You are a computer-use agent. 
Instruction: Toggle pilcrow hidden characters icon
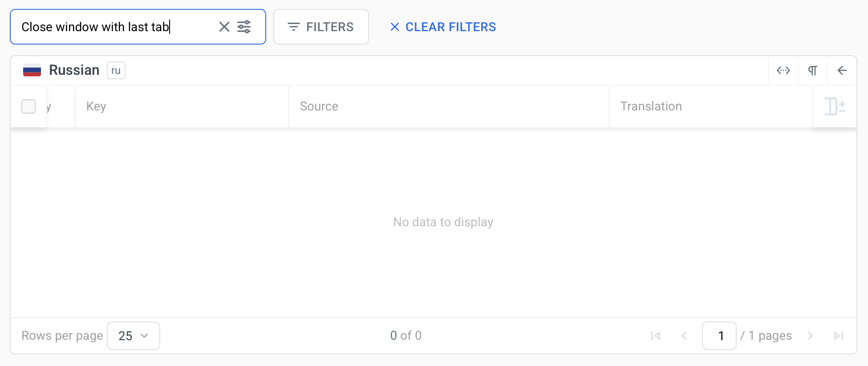pos(813,70)
